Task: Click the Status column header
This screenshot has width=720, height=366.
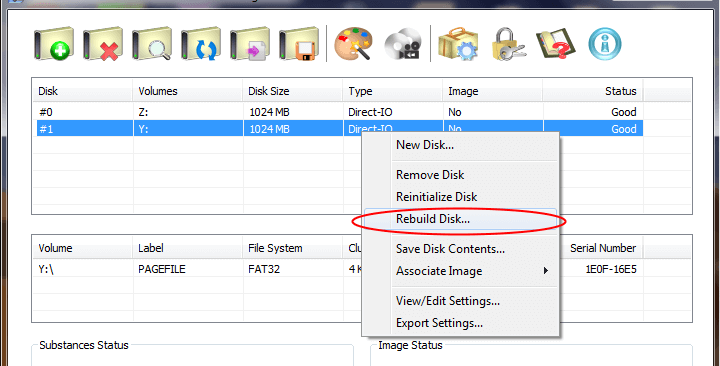Action: [593, 91]
